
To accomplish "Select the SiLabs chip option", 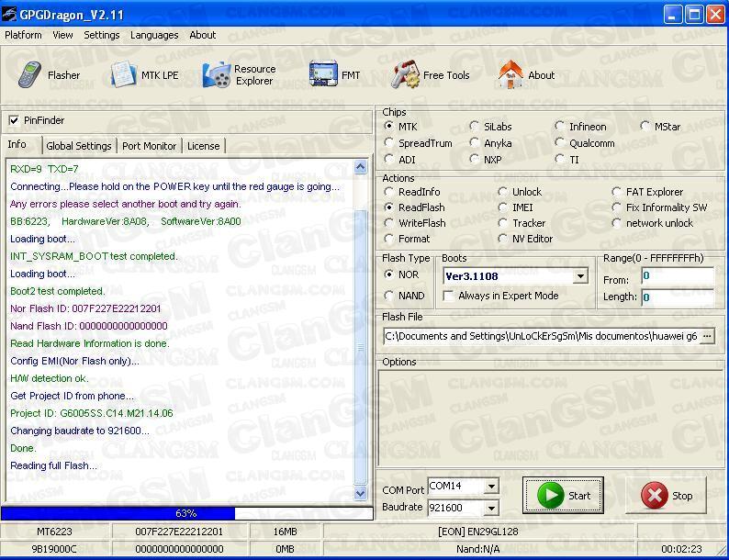I will coord(474,126).
